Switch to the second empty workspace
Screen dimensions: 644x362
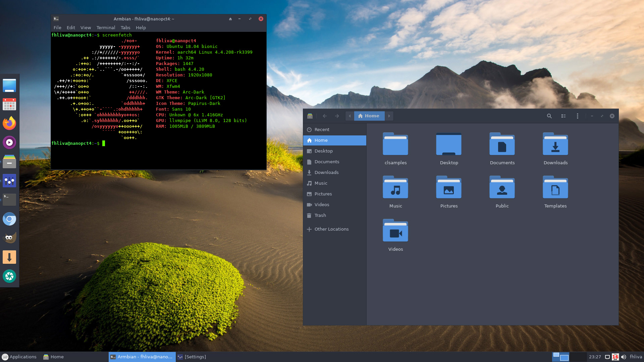click(578, 357)
